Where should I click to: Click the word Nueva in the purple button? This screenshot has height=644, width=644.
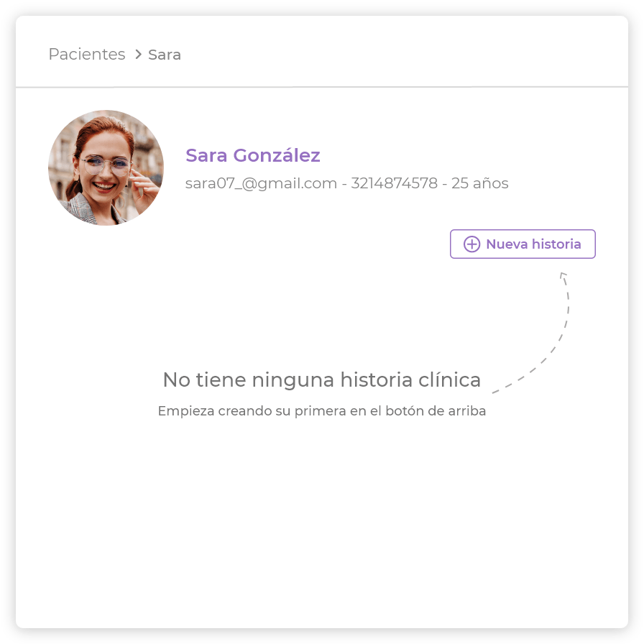click(x=507, y=244)
